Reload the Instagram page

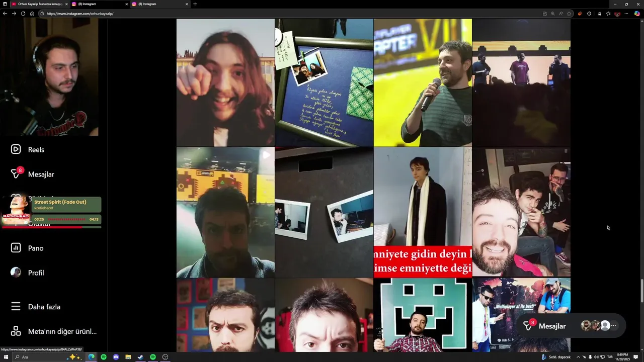(23, 14)
